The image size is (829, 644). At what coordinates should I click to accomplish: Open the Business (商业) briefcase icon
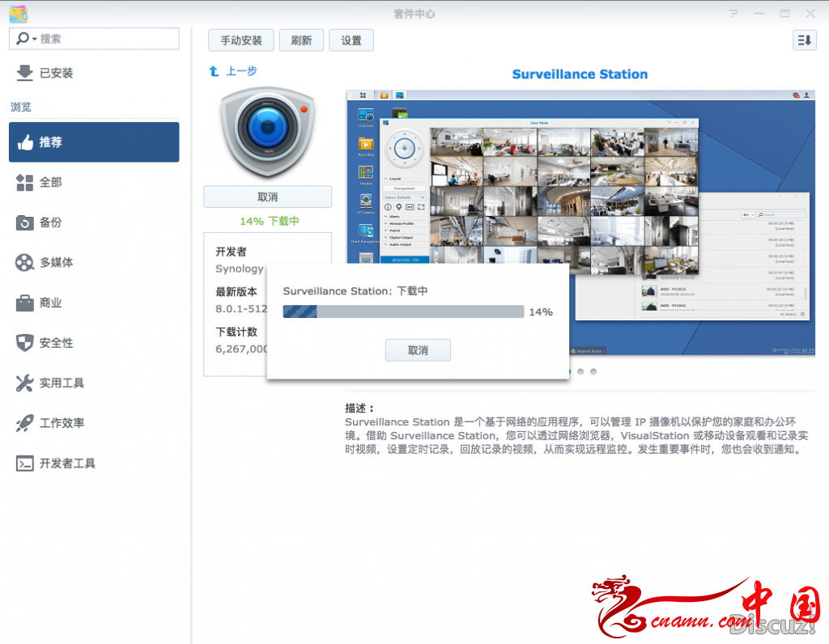[x=25, y=303]
